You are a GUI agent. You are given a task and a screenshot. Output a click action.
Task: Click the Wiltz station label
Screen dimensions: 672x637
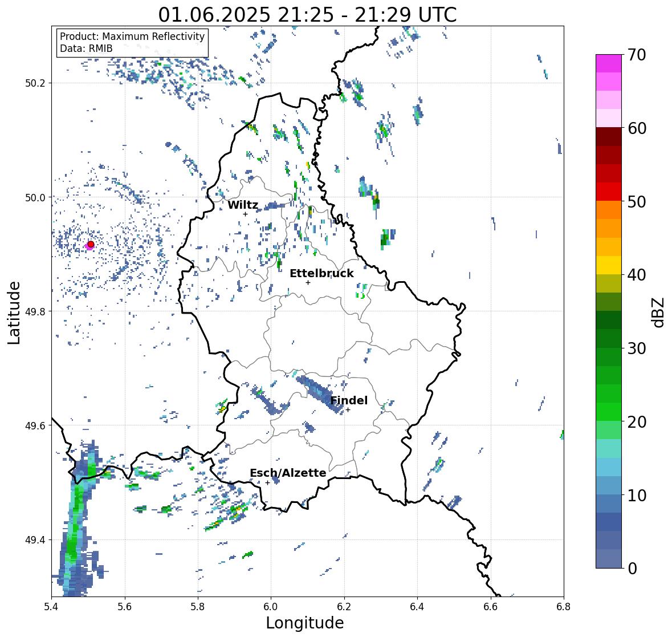coord(243,205)
